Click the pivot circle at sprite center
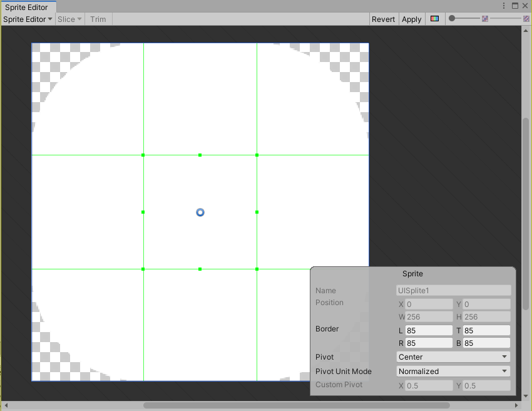 click(200, 212)
